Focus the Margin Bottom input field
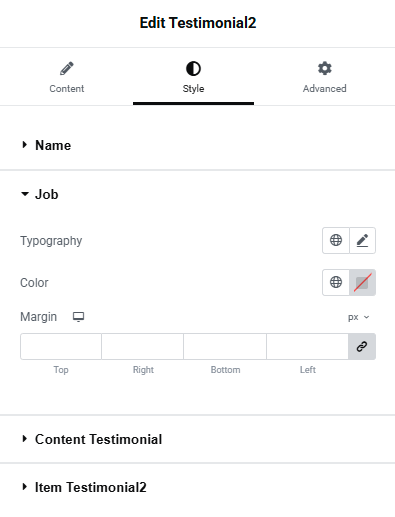395x517 pixels. (x=225, y=346)
